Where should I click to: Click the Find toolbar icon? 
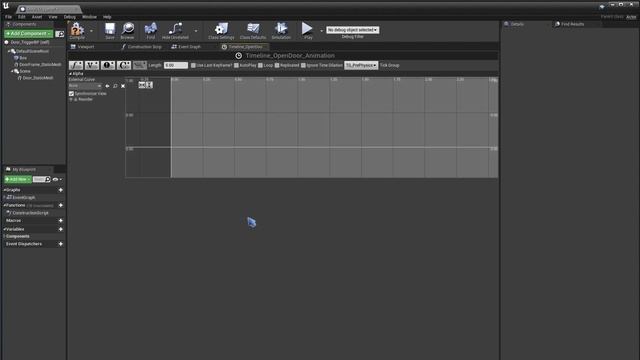[151, 30]
